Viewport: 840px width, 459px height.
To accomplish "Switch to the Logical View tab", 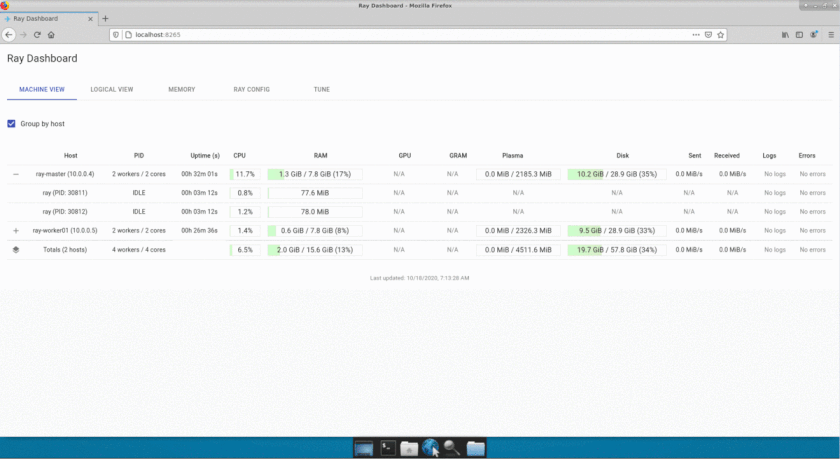I will tap(111, 89).
